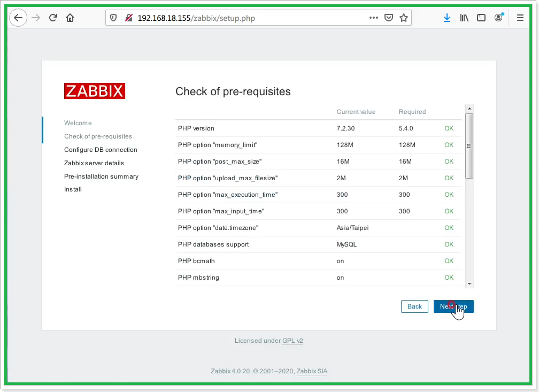Image resolution: width=539 pixels, height=392 pixels.
Task: Select the Install step in the sidebar
Action: click(x=73, y=189)
